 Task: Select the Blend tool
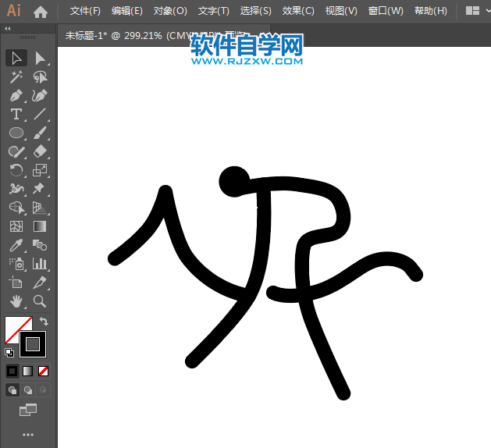coord(40,245)
